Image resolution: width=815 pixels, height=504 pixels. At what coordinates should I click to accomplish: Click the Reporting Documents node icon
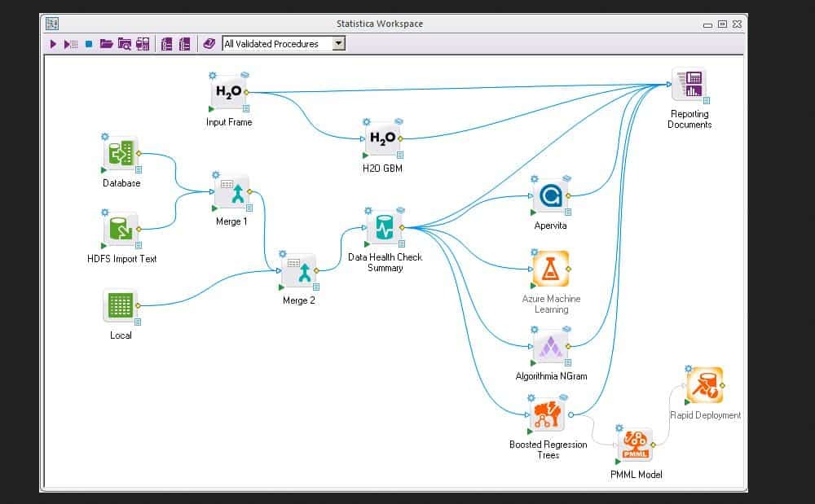tap(689, 85)
